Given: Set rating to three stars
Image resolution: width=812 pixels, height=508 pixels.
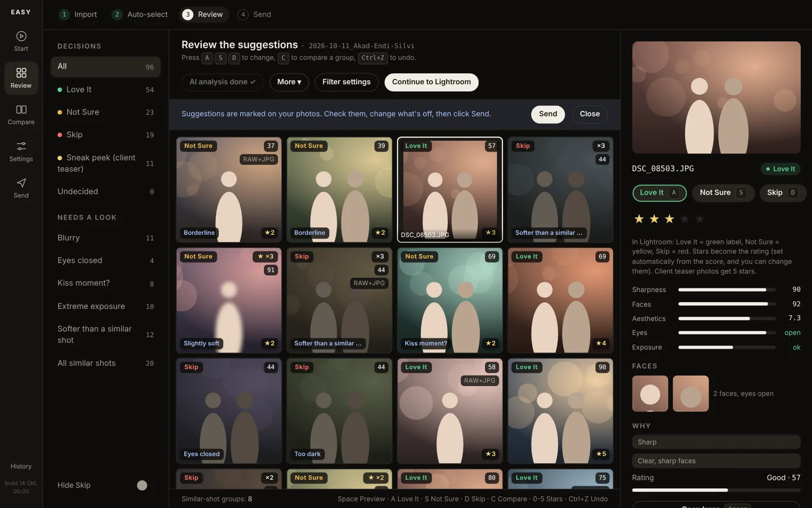Looking at the screenshot, I should point(669,219).
